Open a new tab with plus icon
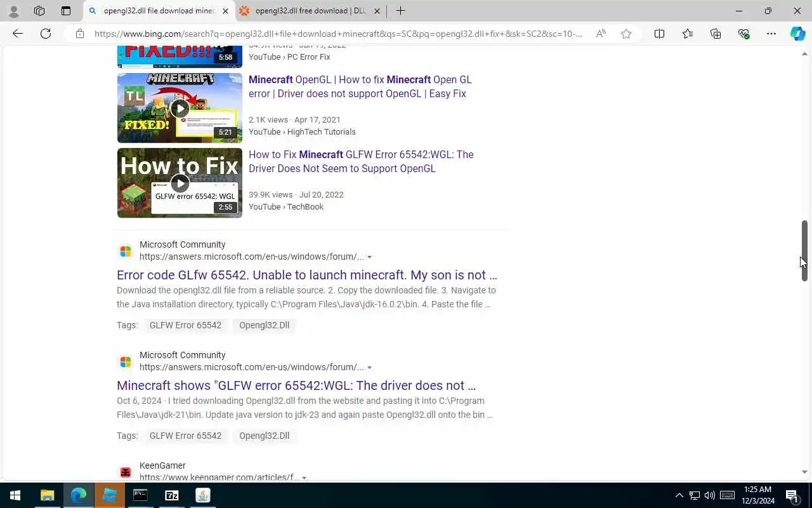The width and height of the screenshot is (812, 508). point(400,11)
